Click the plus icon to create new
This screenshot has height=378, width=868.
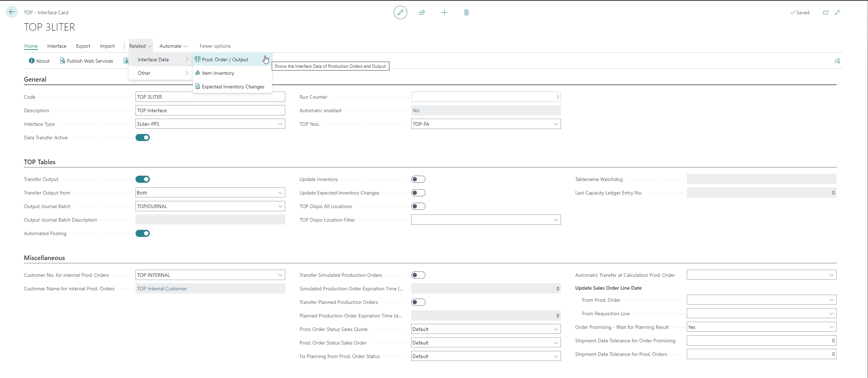[x=444, y=12]
